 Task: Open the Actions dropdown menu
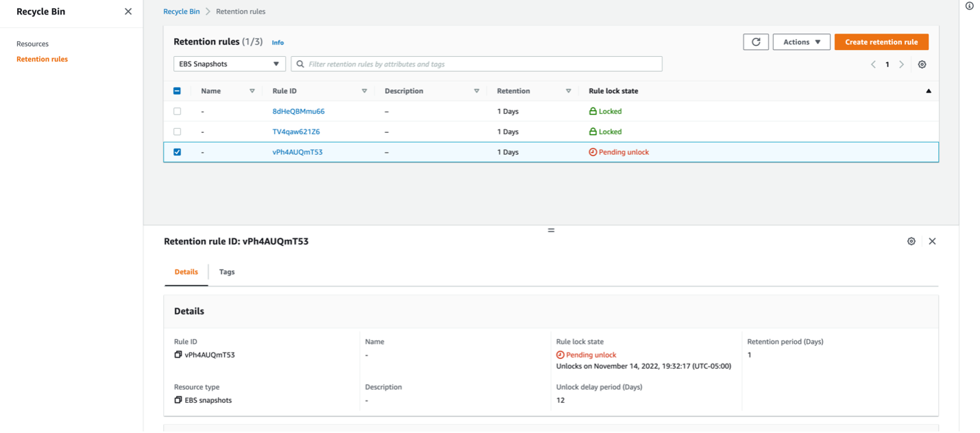801,42
